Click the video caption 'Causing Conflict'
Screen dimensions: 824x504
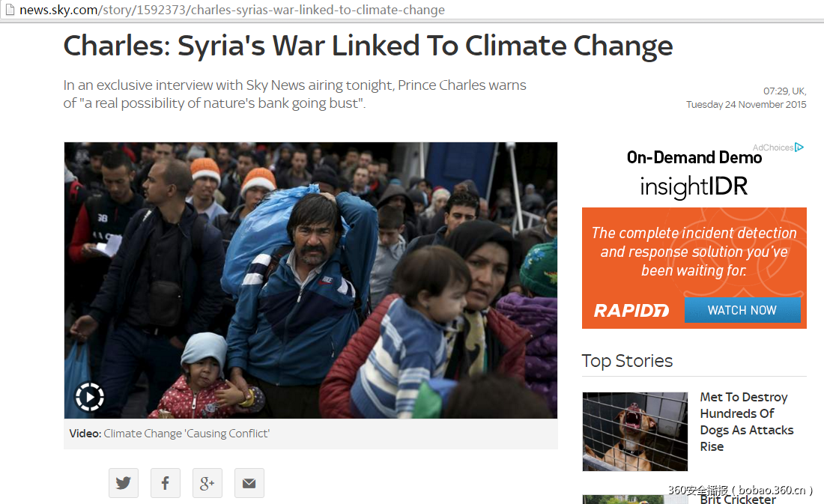187,434
